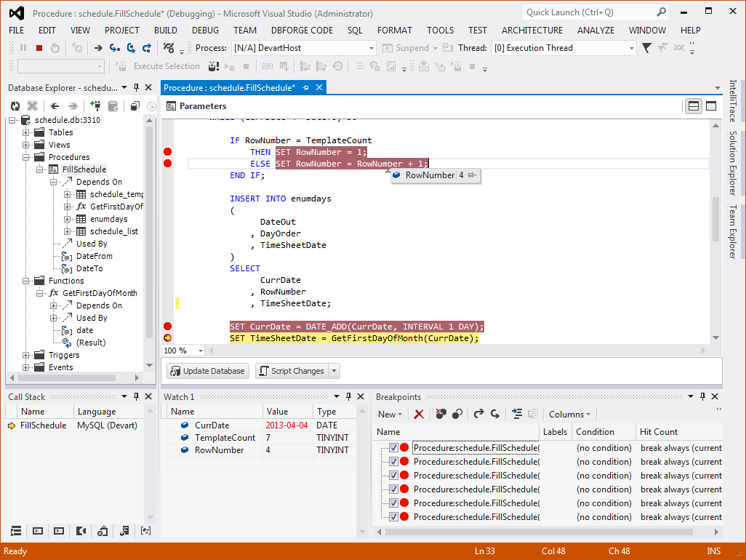Pin the Call Stack panel
This screenshot has height=560, width=746.
(x=136, y=396)
